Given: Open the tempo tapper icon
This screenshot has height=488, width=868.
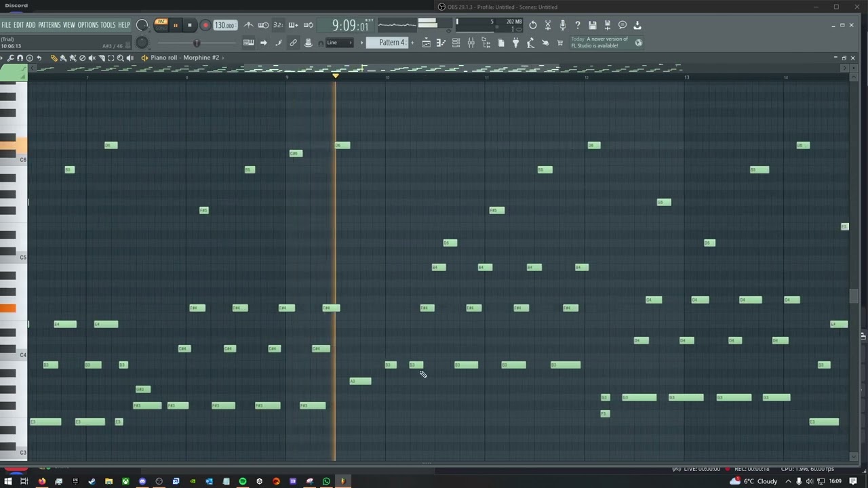Looking at the screenshot, I should (530, 43).
